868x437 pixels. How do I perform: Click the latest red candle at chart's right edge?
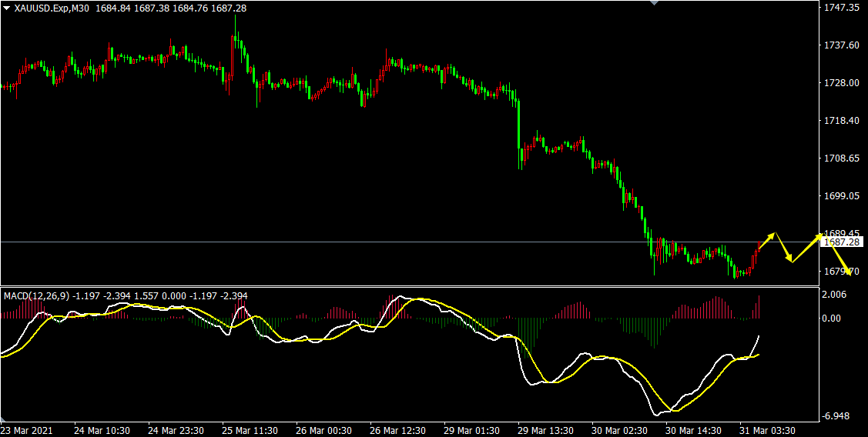[759, 246]
